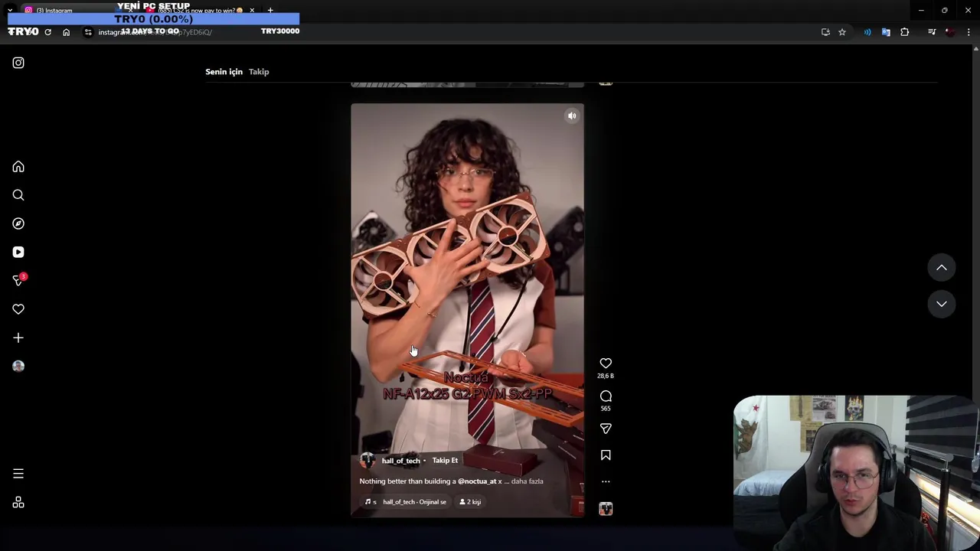Viewport: 980px width, 551px height.
Task: Switch to Senin için tab
Action: tap(224, 71)
